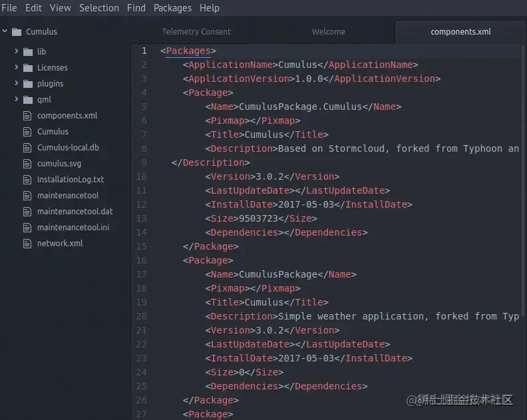Click the Cumulus root folder icon
The image size is (527, 420).
(17, 32)
